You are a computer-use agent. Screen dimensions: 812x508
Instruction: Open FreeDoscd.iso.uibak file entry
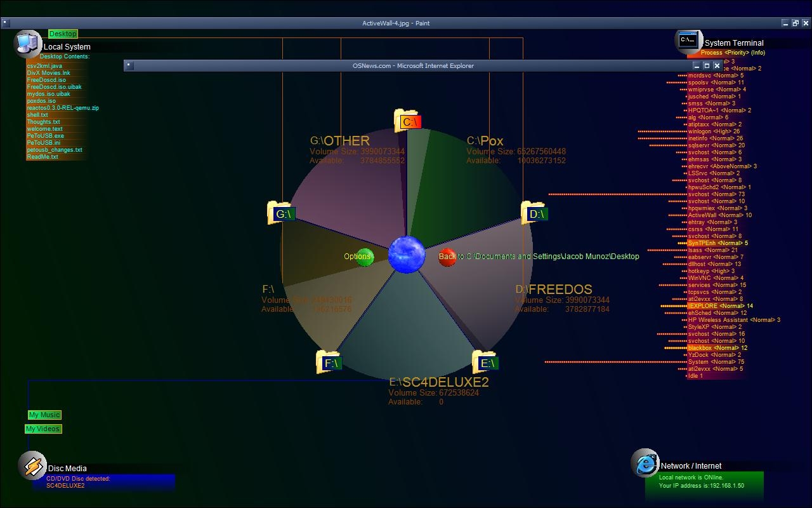point(54,87)
